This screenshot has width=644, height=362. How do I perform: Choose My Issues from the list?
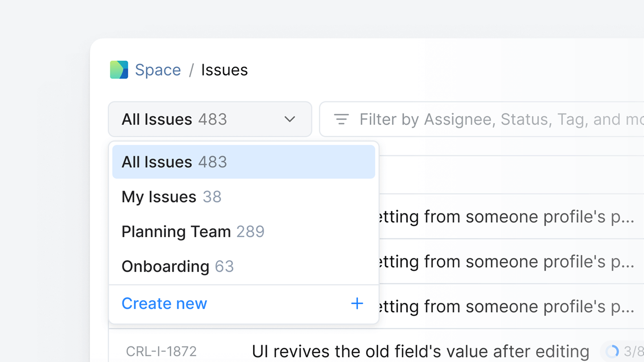[172, 197]
